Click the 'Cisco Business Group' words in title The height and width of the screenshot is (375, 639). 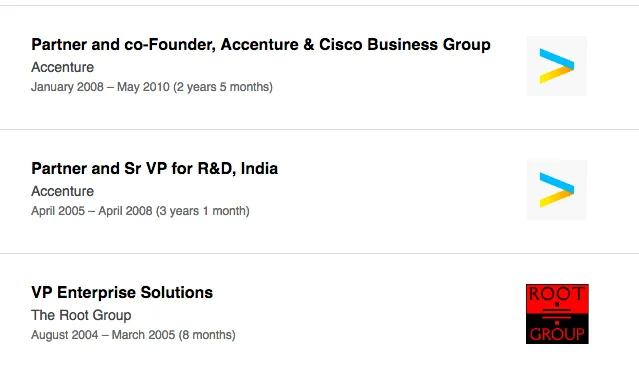click(x=405, y=44)
